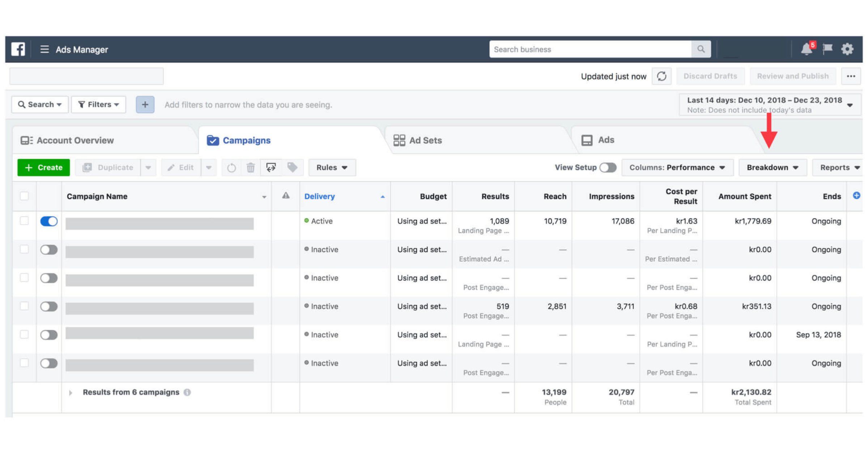Open the Rules dropdown

point(332,168)
